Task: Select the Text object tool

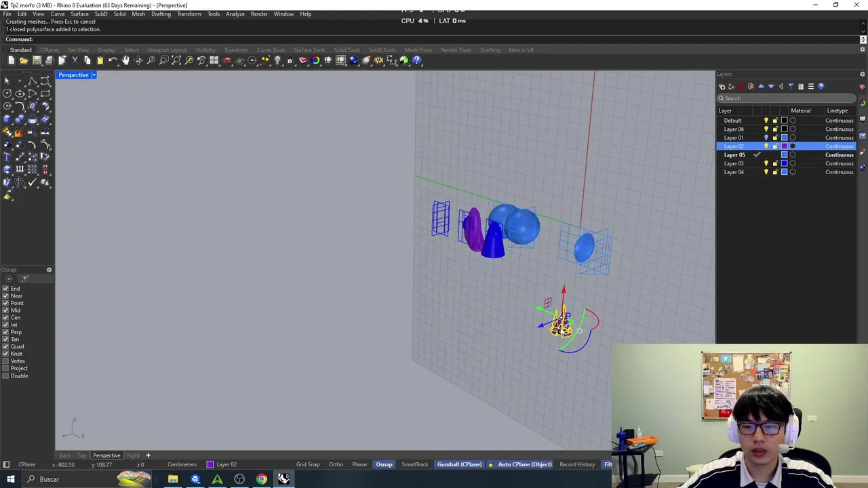Action: click(7, 157)
